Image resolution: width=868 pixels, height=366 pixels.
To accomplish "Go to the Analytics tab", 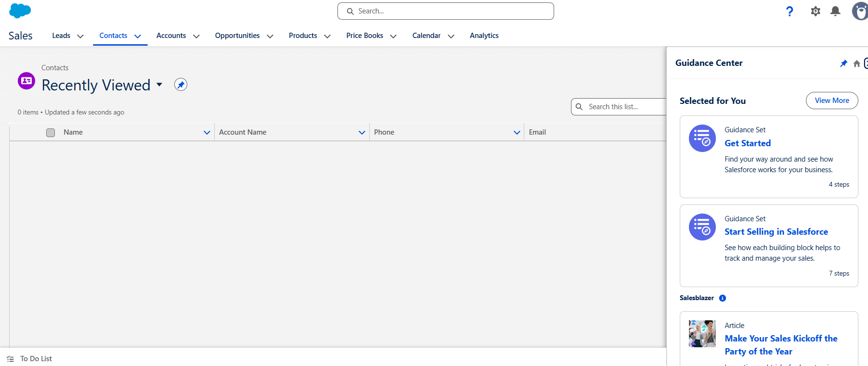I will pos(484,36).
